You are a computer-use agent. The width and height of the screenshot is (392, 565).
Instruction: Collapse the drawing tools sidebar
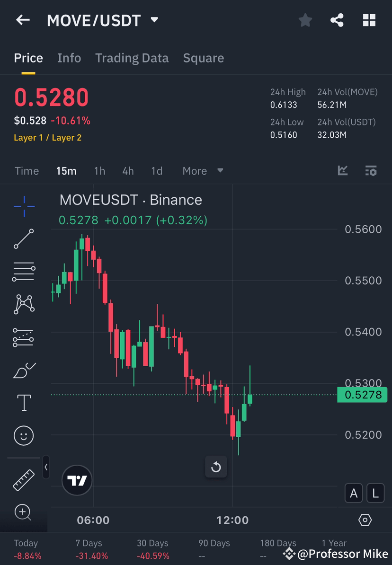(46, 468)
